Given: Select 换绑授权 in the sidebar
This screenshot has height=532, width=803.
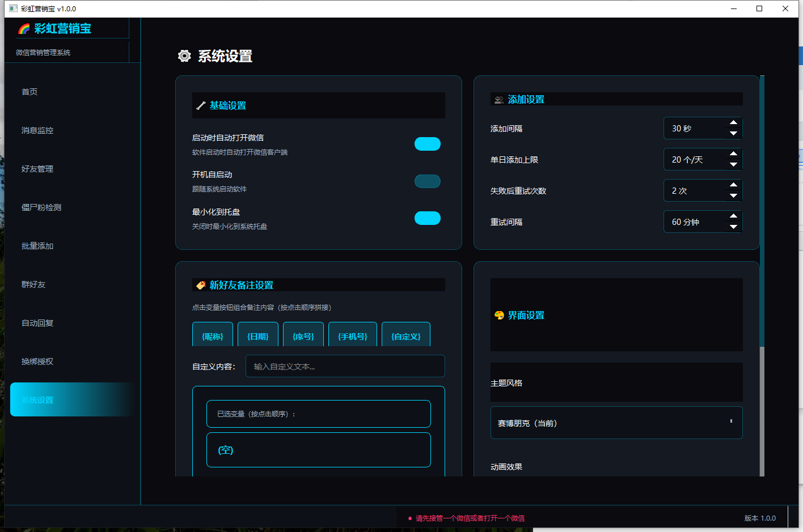Looking at the screenshot, I should (72, 361).
